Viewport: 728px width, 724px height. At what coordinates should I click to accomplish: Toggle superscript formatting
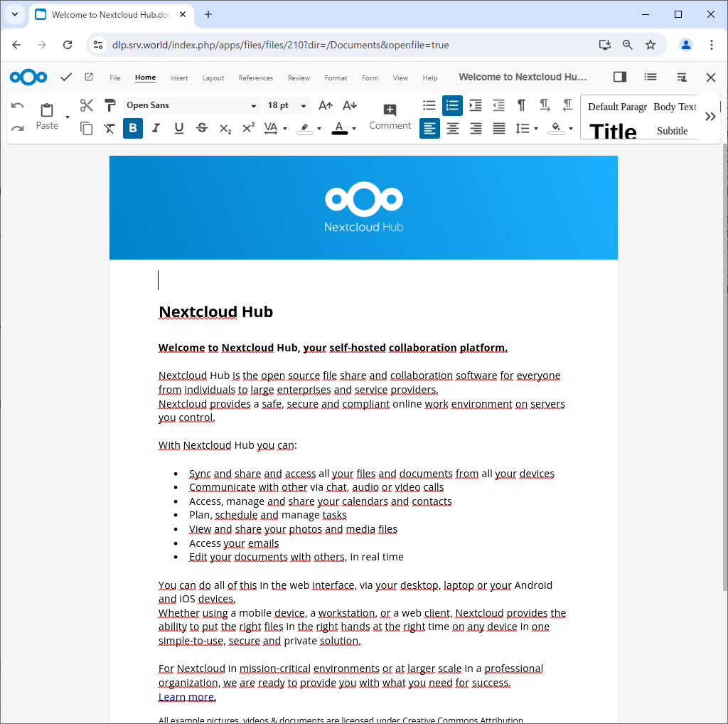(x=248, y=128)
